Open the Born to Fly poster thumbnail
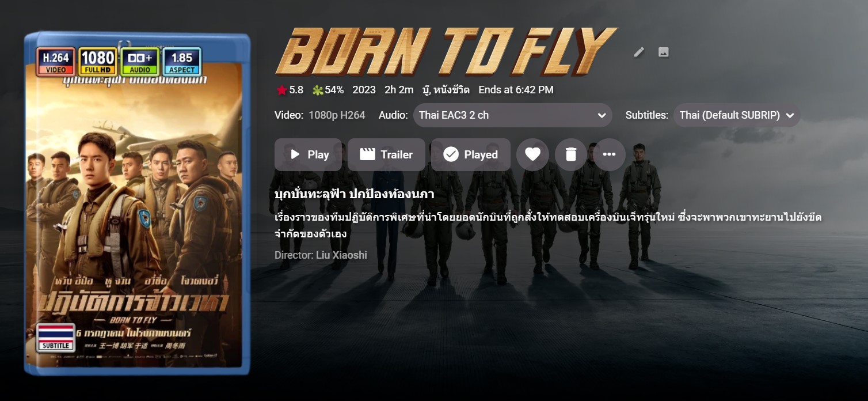This screenshot has height=401, width=868. point(137,203)
